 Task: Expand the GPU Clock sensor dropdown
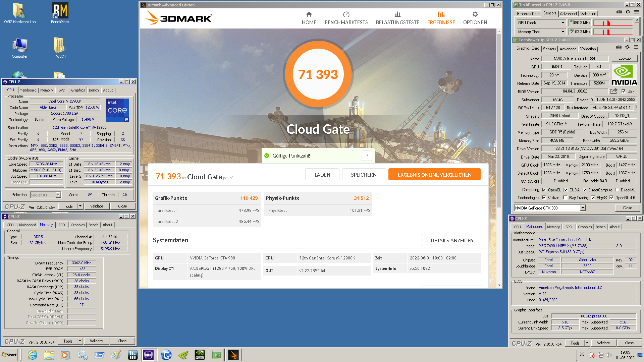pos(563,23)
